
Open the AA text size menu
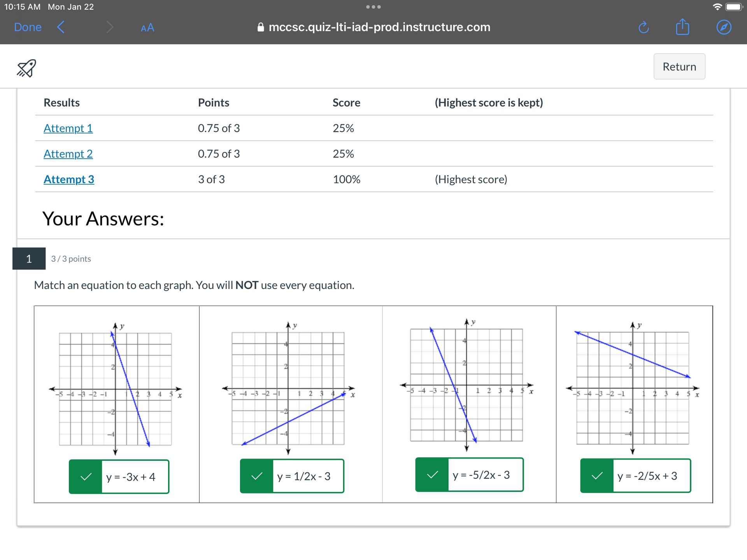point(147,28)
